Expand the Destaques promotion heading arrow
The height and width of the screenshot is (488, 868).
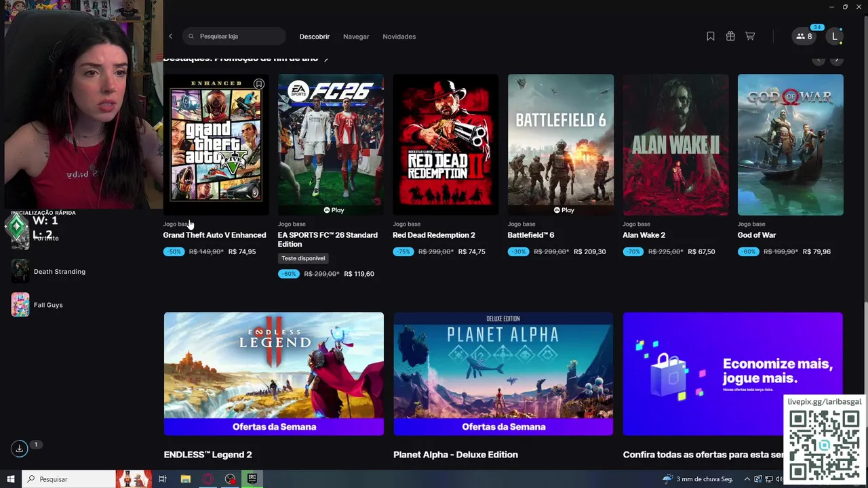pos(326,59)
